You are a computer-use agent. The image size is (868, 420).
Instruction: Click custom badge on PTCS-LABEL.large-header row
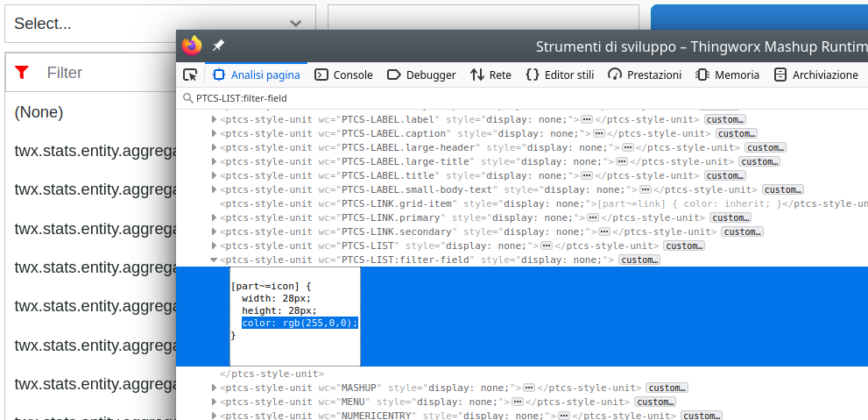pos(765,147)
